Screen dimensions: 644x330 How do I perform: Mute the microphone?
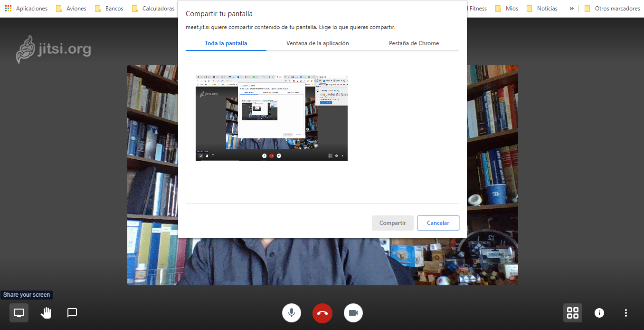pos(292,313)
